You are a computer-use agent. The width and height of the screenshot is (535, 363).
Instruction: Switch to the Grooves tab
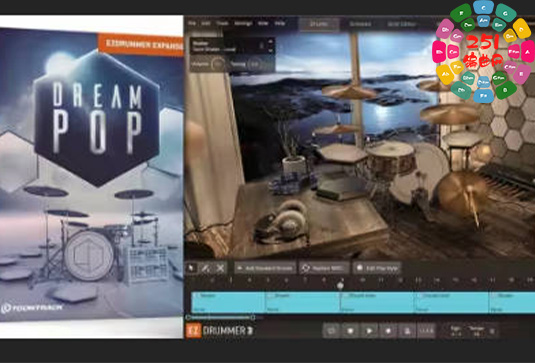click(360, 24)
